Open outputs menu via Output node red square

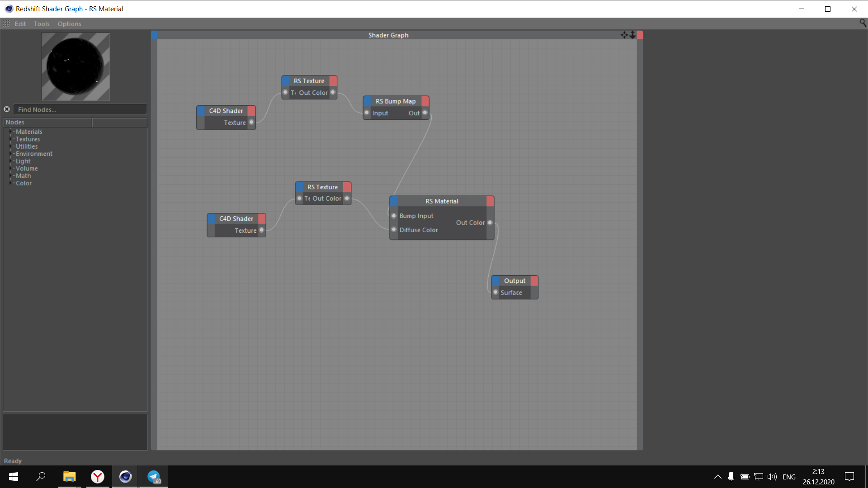click(534, 281)
